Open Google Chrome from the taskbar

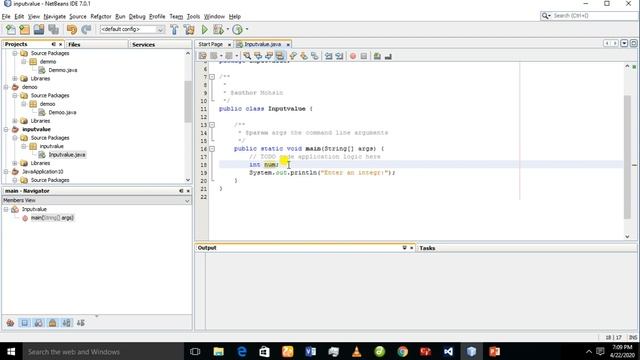point(402,351)
